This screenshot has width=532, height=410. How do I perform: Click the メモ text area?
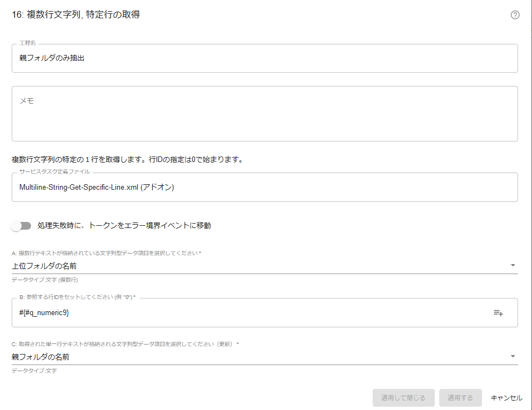(265, 114)
